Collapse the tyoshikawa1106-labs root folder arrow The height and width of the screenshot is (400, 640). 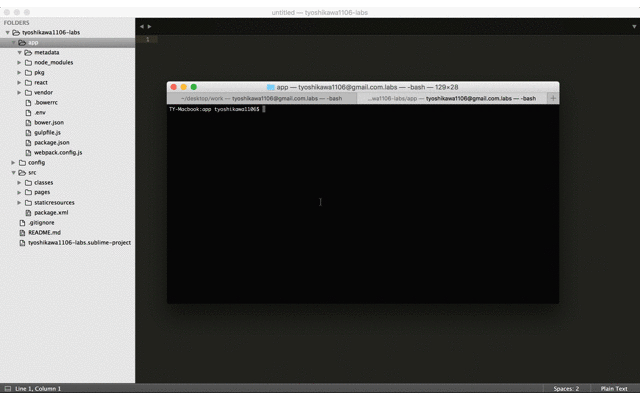point(7,32)
